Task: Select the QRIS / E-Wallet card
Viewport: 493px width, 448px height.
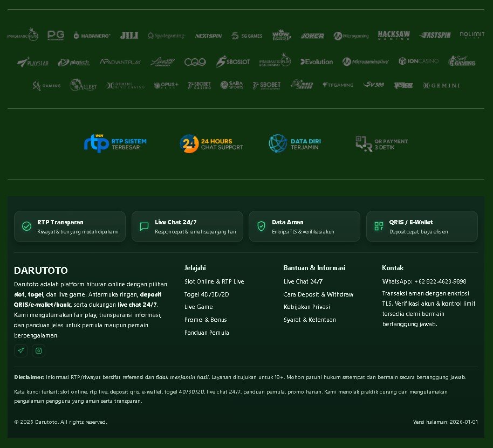Action: [x=422, y=226]
